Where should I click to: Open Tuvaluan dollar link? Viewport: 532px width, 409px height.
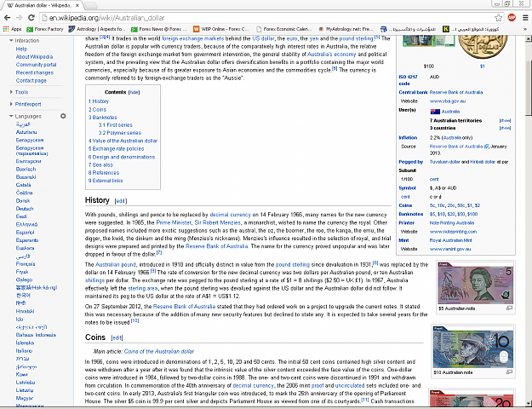[x=445, y=162]
